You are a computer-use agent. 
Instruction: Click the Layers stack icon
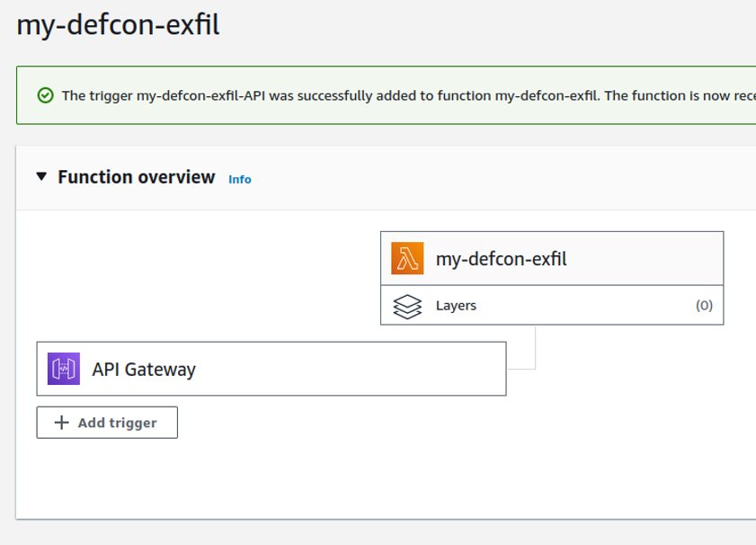click(x=407, y=306)
